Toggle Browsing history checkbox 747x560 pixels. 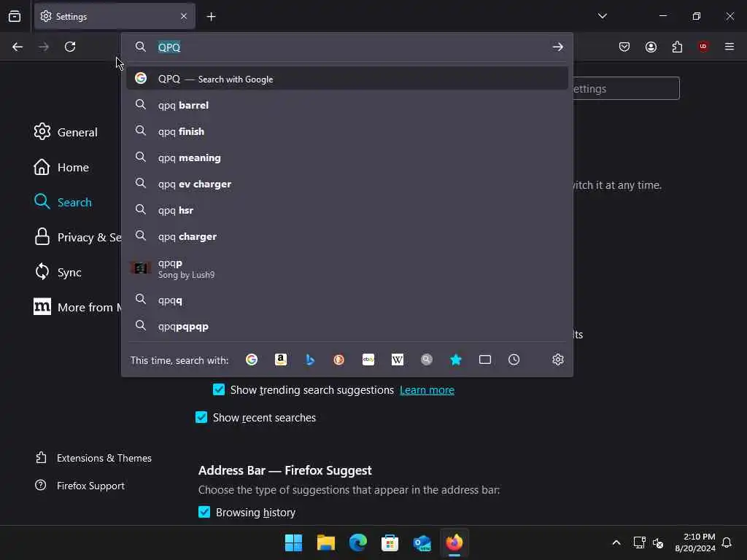(x=204, y=512)
